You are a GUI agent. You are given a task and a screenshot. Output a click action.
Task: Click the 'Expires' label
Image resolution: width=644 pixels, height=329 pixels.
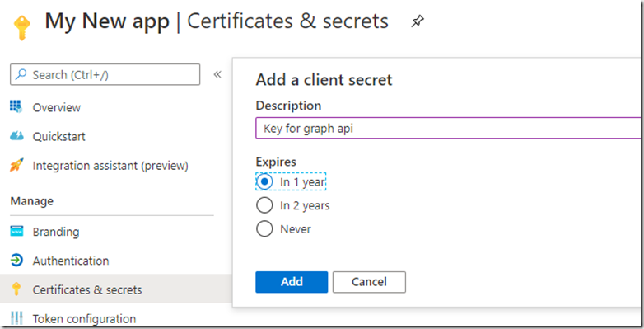click(276, 162)
